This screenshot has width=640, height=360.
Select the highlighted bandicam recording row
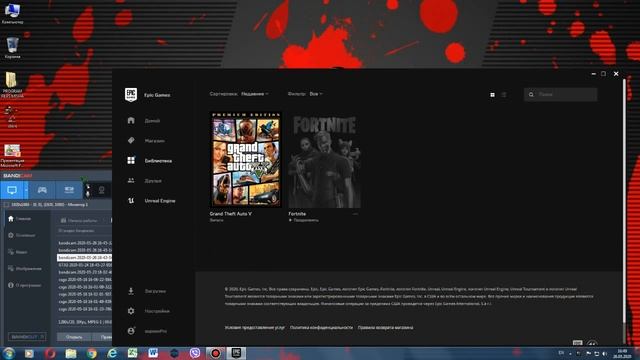(84, 258)
